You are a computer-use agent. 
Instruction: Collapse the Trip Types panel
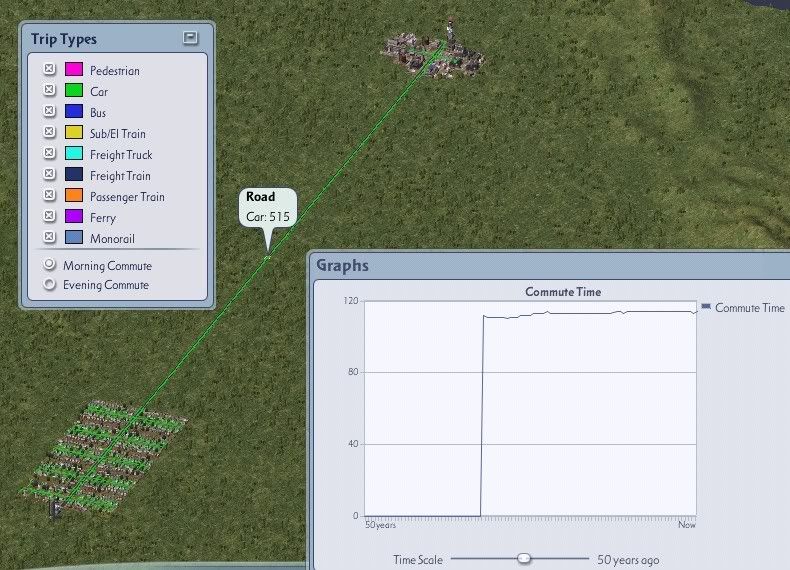pyautogui.click(x=190, y=38)
